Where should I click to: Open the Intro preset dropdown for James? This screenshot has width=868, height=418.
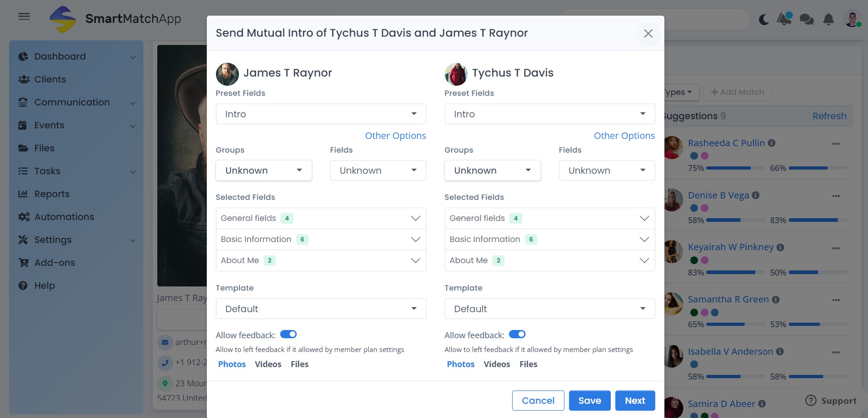pyautogui.click(x=321, y=114)
